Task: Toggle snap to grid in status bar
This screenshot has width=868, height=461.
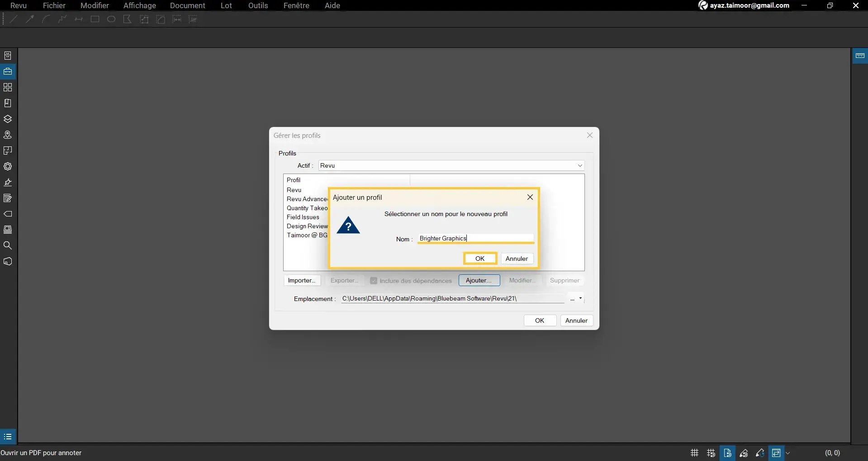Action: tap(711, 453)
